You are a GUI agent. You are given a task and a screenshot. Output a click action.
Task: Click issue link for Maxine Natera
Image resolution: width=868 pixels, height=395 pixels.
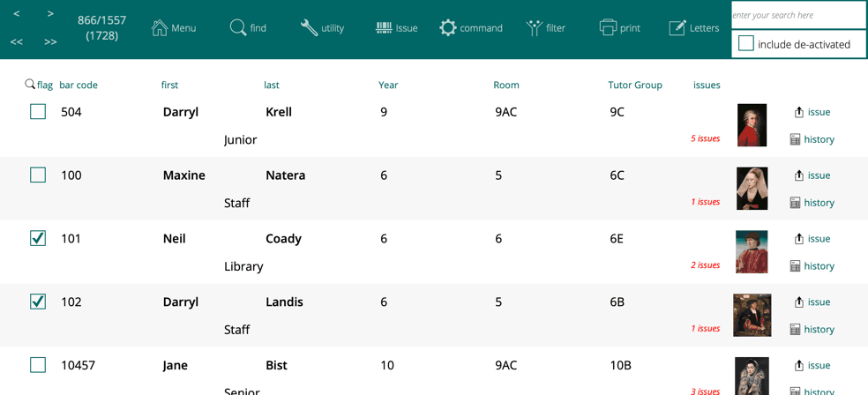pos(812,175)
